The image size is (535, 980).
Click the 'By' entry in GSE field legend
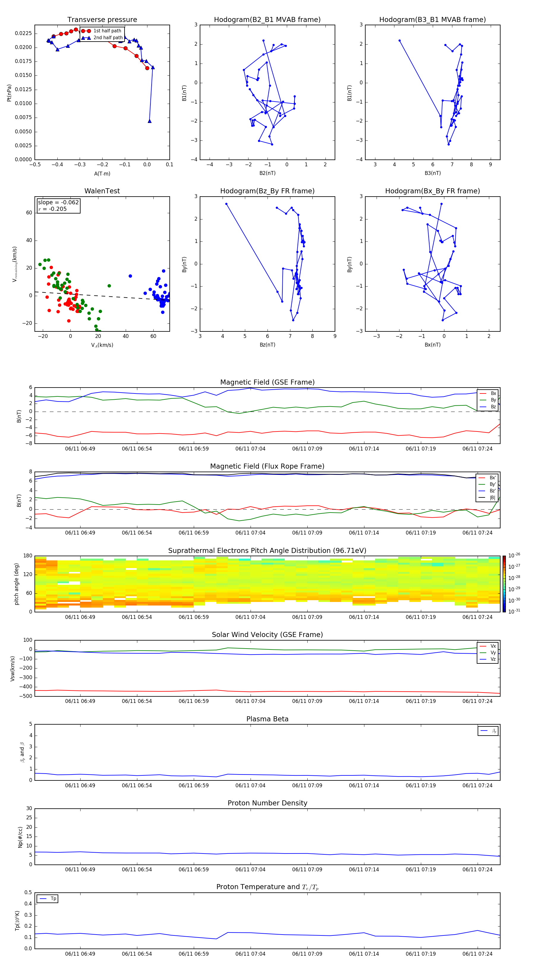click(488, 400)
